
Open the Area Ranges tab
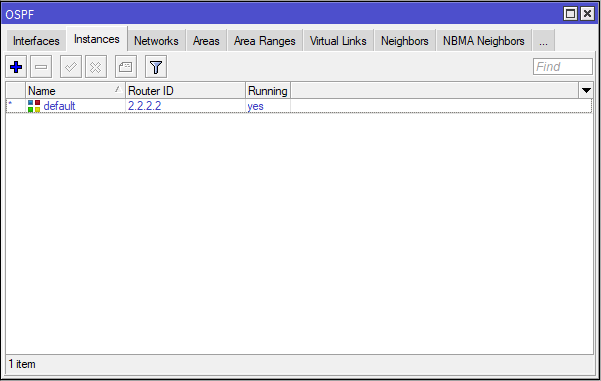point(265,41)
